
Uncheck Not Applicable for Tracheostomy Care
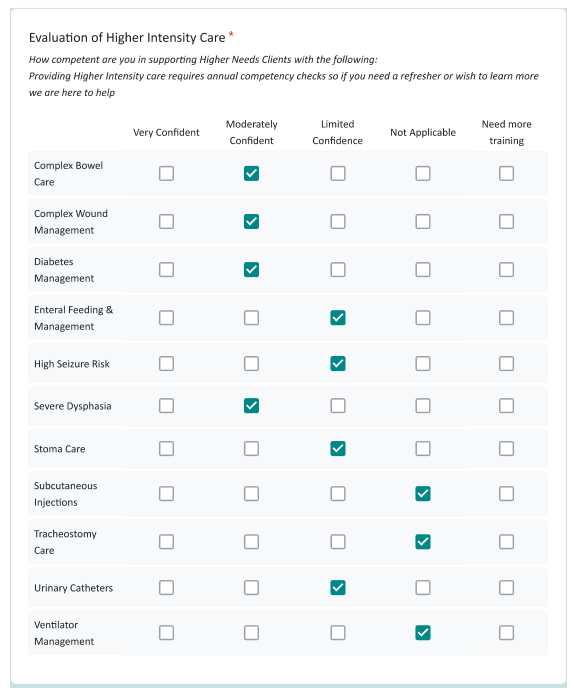[423, 542]
